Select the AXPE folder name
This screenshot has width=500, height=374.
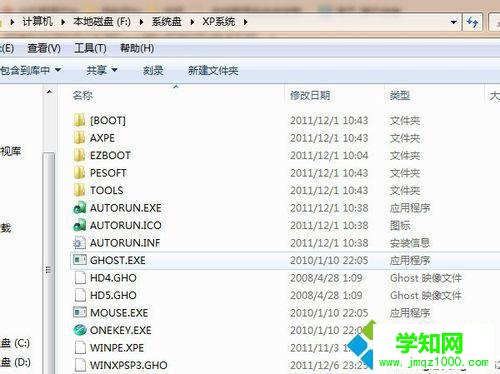point(102,138)
